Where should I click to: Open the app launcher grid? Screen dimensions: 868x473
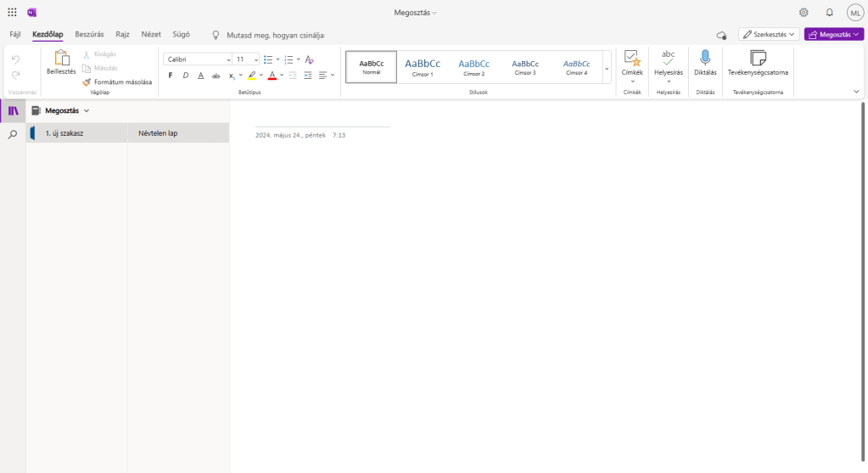tap(12, 13)
